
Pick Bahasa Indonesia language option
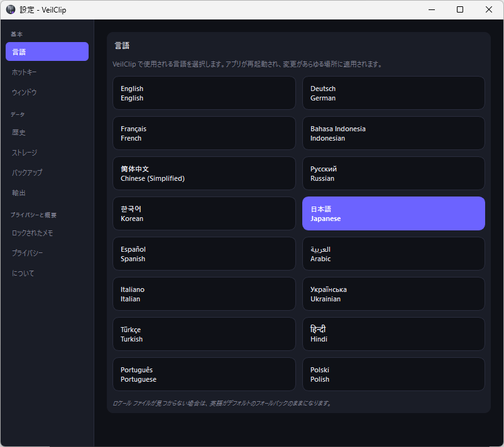[393, 133]
